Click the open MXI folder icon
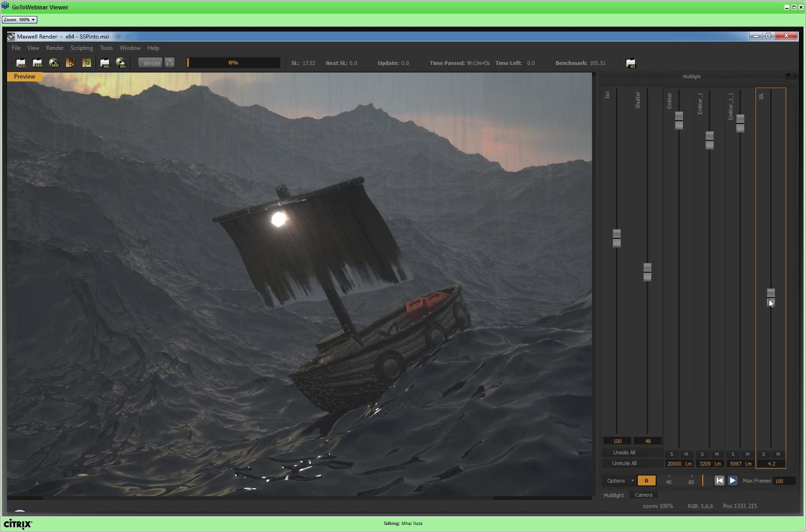The image size is (806, 532). coord(37,63)
